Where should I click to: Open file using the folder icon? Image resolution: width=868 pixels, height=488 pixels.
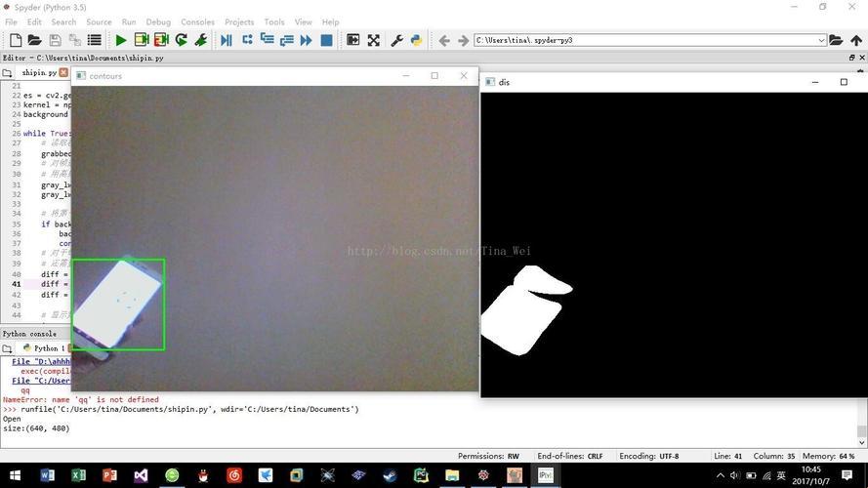[x=35, y=40]
